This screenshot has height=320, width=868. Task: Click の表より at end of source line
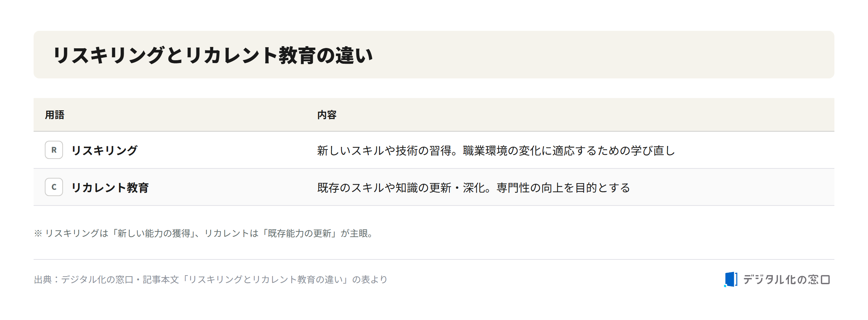click(x=370, y=279)
